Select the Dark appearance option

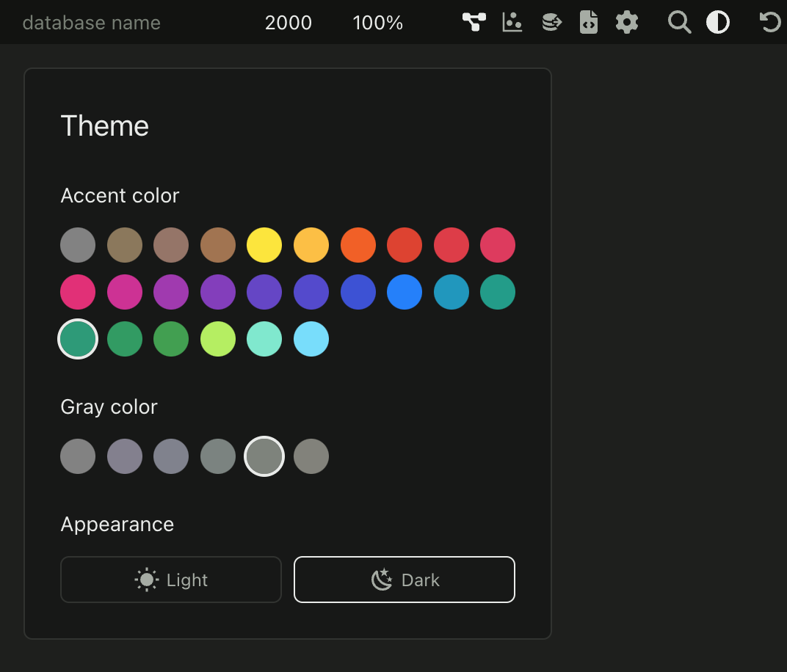click(405, 580)
